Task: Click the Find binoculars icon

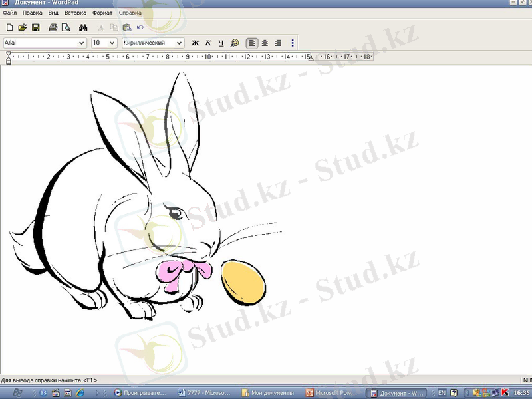Action: pyautogui.click(x=84, y=27)
